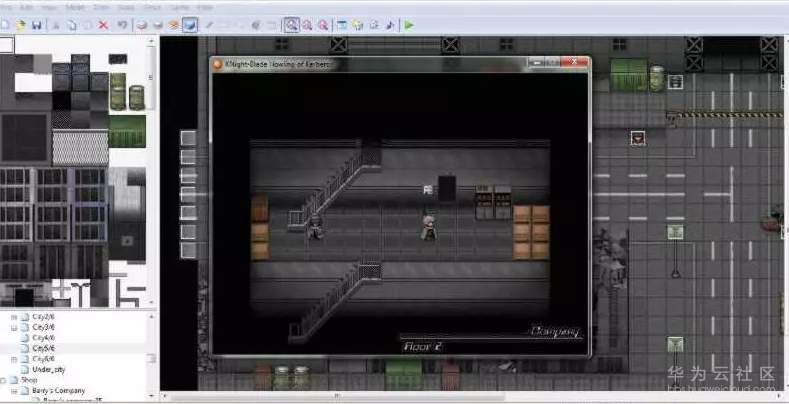Select the Pencil drawing tool
This screenshot has height=404, width=789.
tap(209, 25)
